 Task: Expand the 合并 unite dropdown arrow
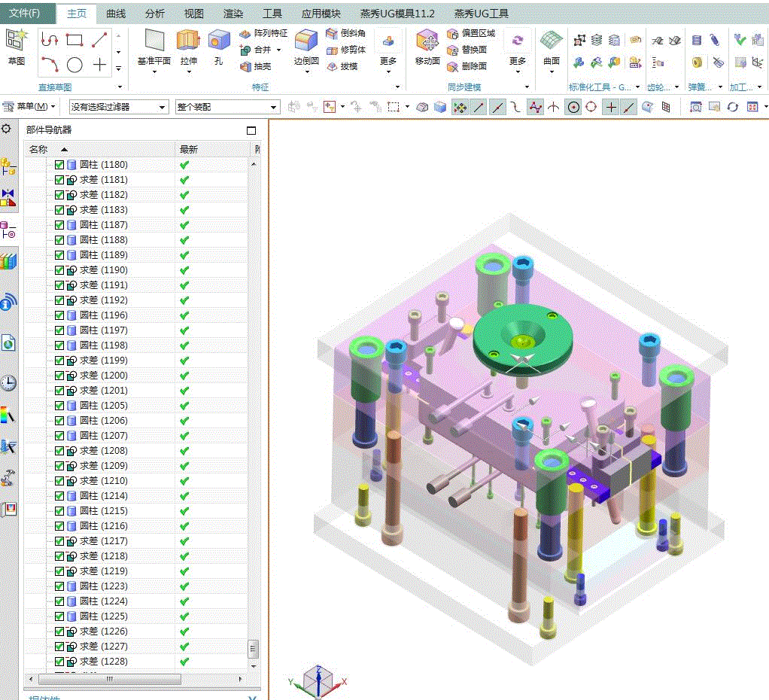point(278,50)
